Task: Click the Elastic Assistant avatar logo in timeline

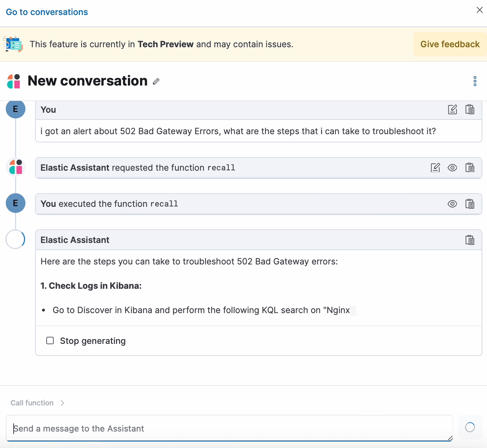Action: (x=16, y=167)
